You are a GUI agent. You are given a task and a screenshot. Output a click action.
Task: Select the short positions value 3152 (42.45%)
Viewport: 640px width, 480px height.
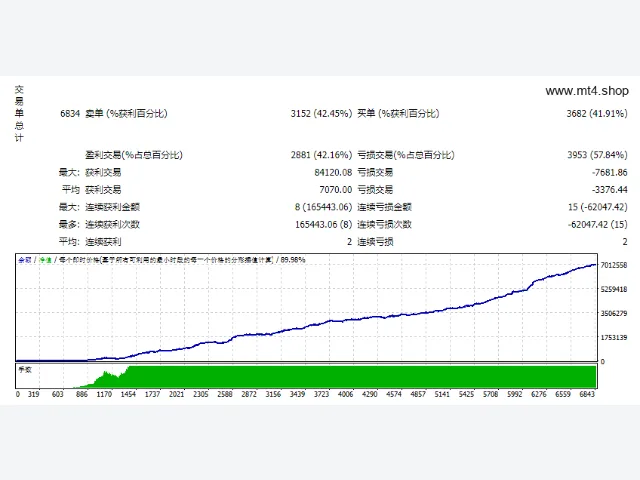321,113
